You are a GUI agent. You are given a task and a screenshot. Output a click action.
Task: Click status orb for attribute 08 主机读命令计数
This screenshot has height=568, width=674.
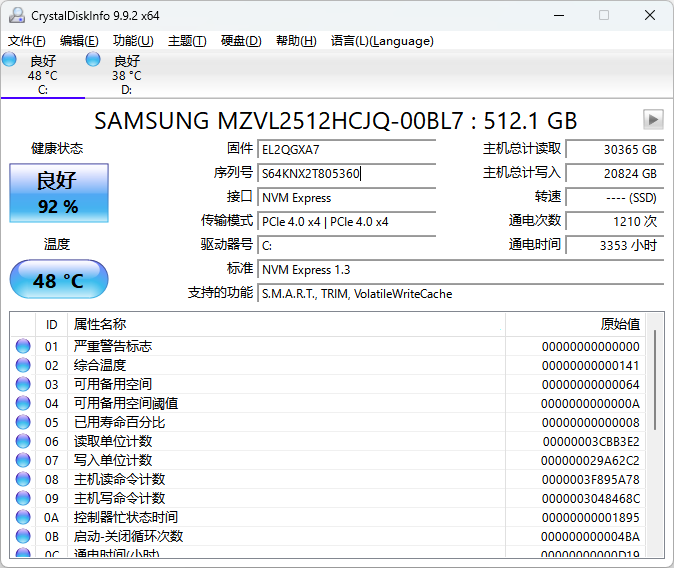(23, 479)
